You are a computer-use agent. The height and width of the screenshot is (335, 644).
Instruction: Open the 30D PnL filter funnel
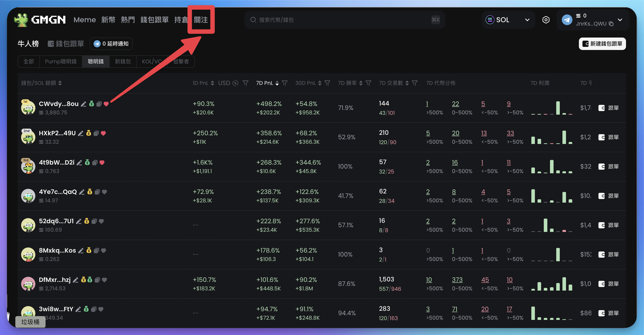(x=327, y=83)
